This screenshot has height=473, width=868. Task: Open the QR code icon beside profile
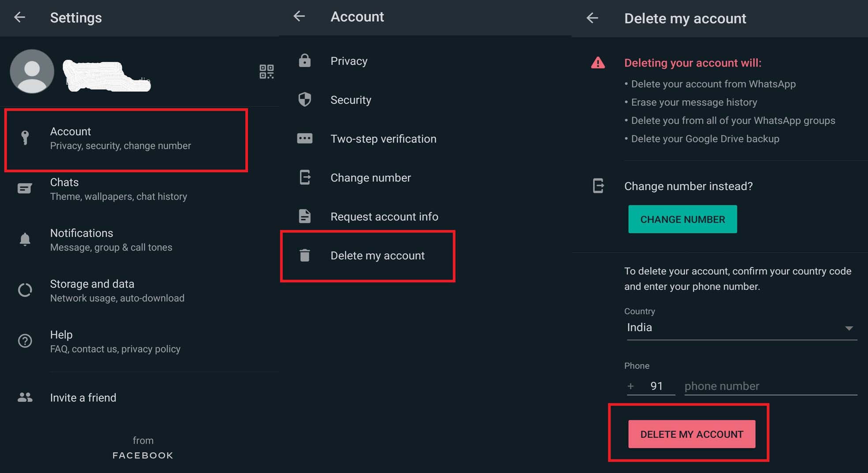266,71
